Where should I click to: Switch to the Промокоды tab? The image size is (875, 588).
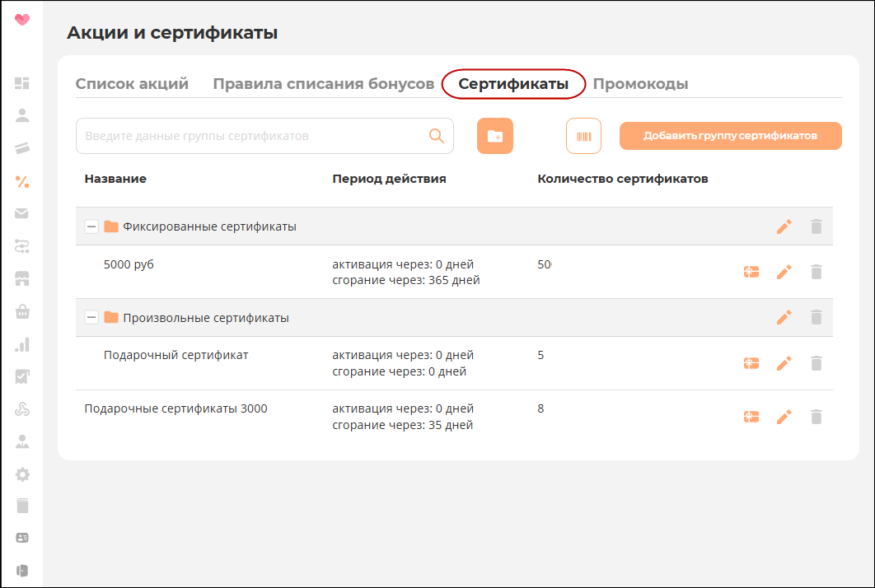[x=641, y=84]
